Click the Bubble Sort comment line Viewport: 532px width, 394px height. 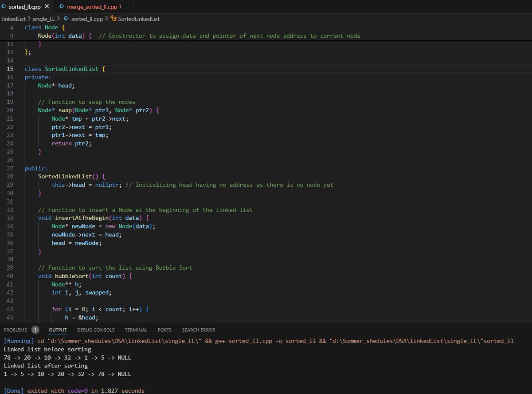coord(115,268)
